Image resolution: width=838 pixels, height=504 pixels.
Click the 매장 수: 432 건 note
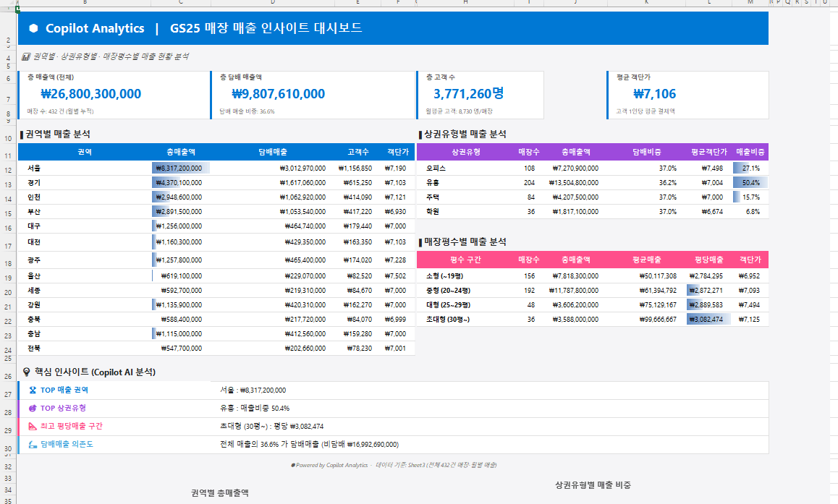[60, 111]
